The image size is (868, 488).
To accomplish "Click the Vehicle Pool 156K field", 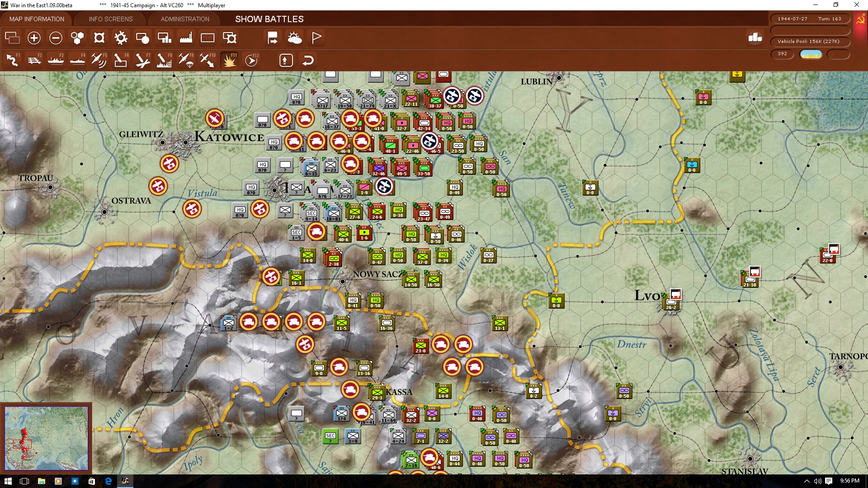I will coord(809,42).
